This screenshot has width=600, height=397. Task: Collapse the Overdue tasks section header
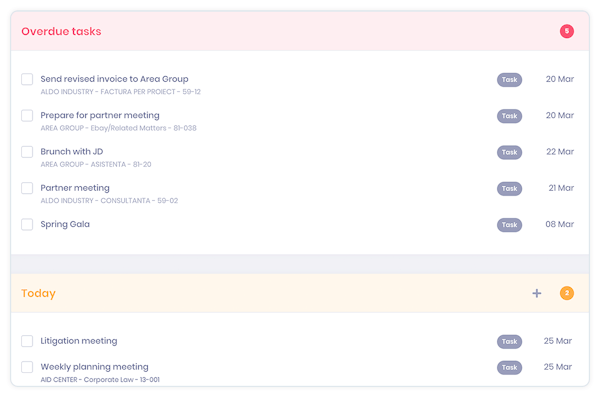300,31
